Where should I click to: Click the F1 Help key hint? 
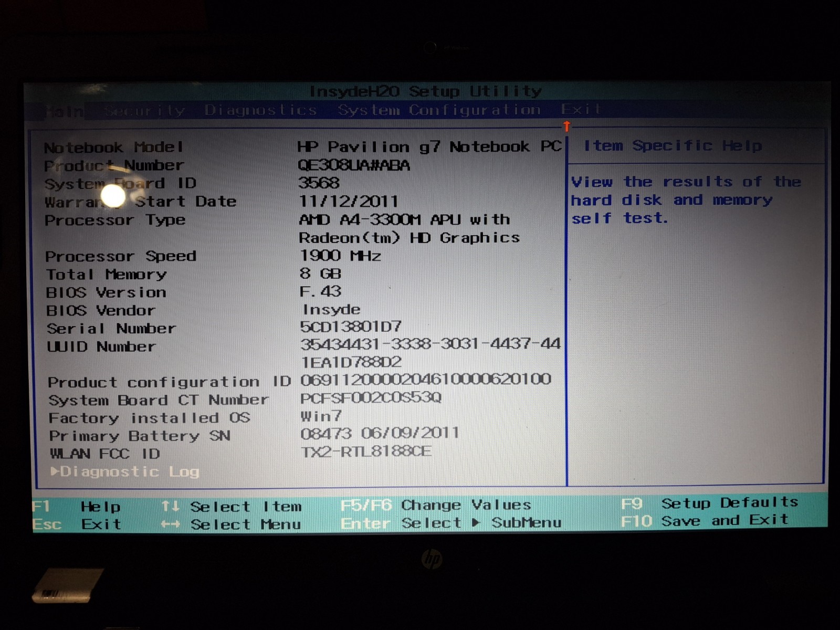(x=76, y=507)
